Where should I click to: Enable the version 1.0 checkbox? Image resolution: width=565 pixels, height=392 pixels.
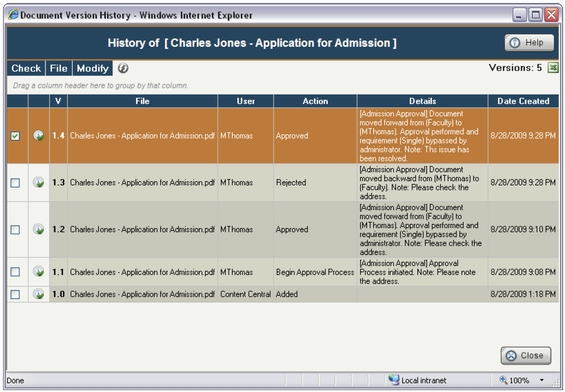point(15,294)
